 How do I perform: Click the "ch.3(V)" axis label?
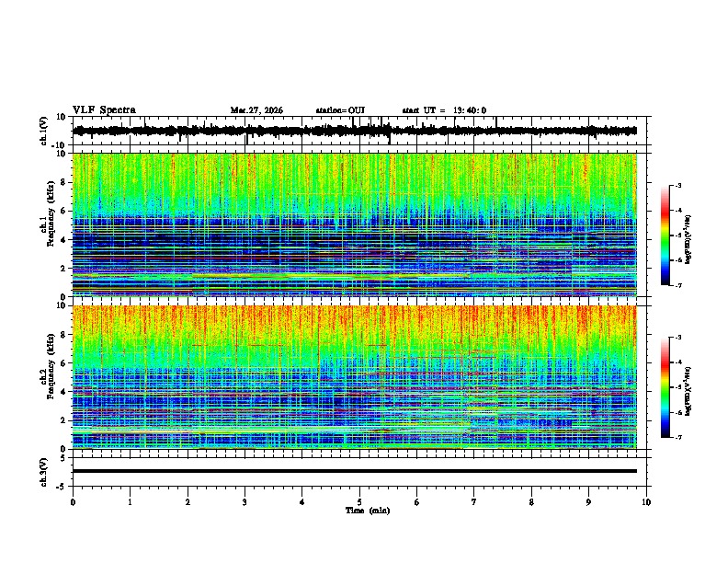point(44,472)
